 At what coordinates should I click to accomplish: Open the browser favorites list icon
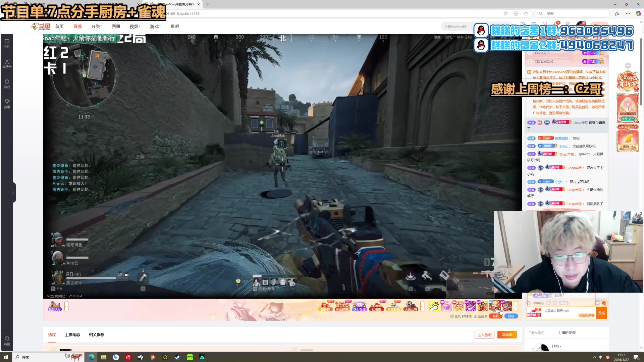617,14
